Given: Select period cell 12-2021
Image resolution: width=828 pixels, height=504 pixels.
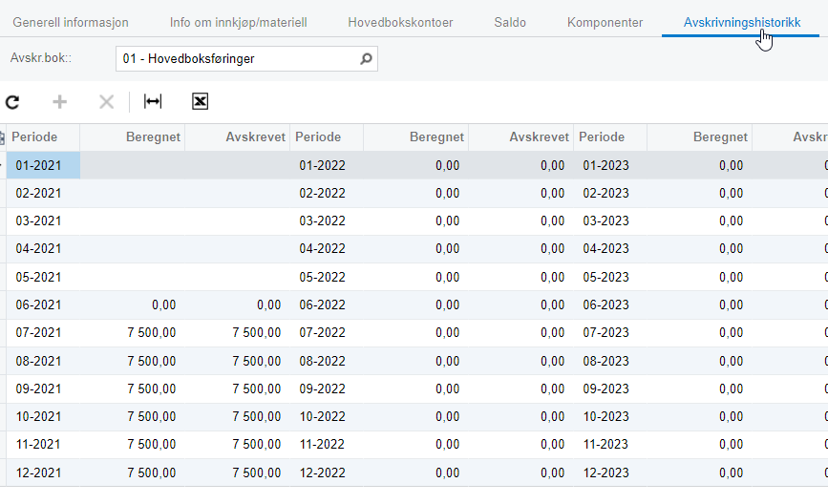Looking at the screenshot, I should click(43, 472).
